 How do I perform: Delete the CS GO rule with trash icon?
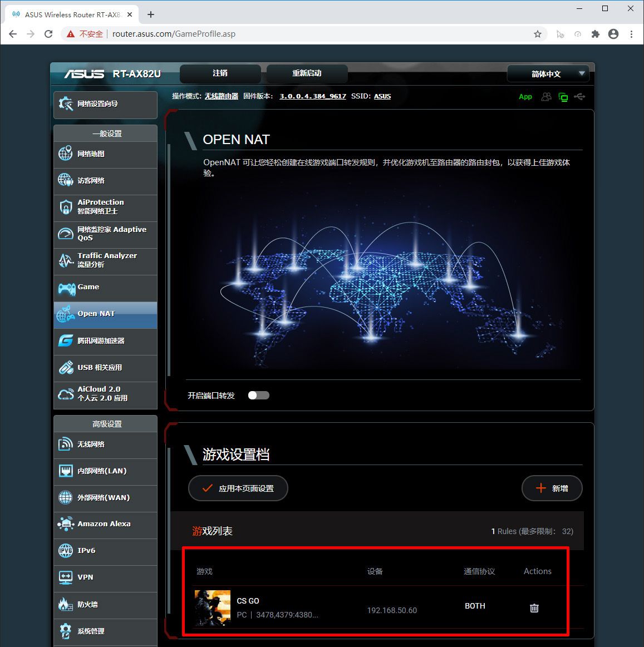[x=534, y=608]
